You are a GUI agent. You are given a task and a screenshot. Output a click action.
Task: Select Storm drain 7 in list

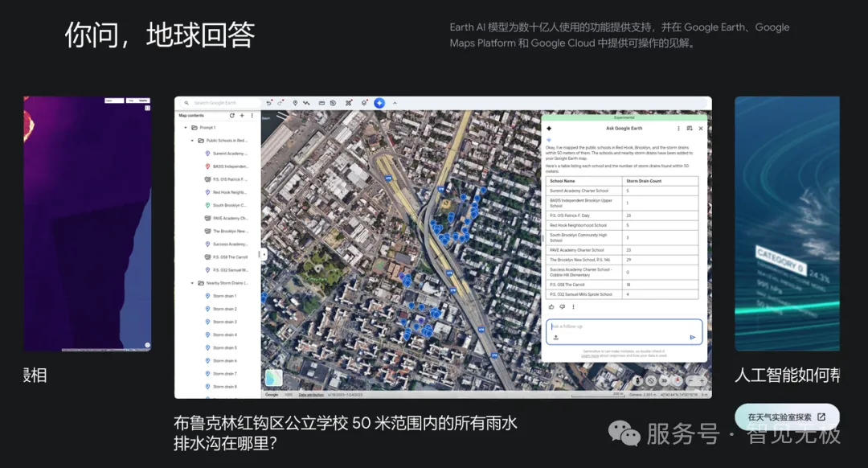click(x=218, y=374)
